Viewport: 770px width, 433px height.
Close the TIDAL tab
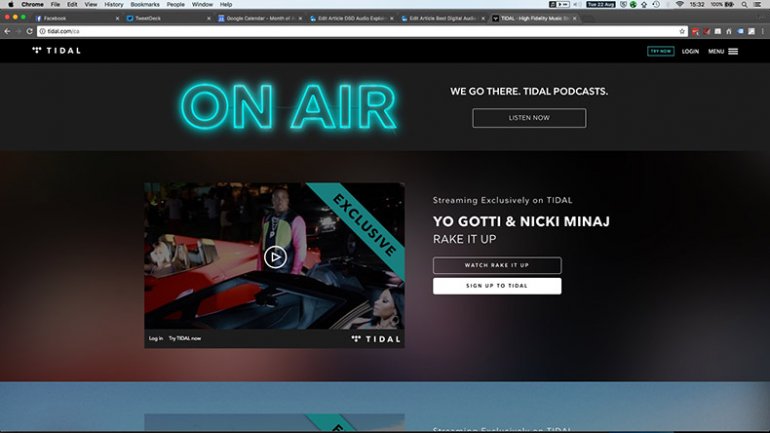click(575, 18)
